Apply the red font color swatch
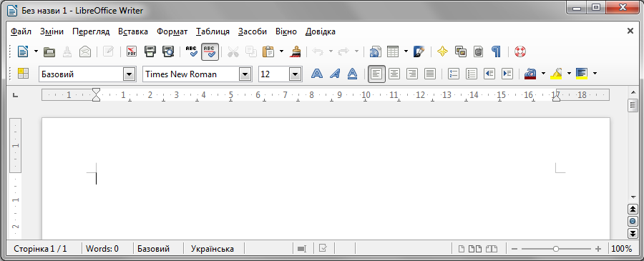The width and height of the screenshot is (644, 261). 530,74
